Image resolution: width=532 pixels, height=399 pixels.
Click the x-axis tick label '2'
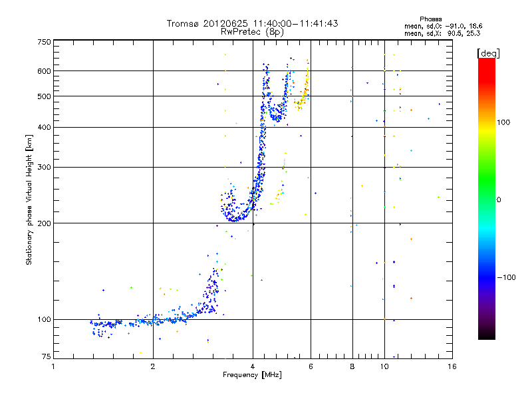pyautogui.click(x=153, y=366)
